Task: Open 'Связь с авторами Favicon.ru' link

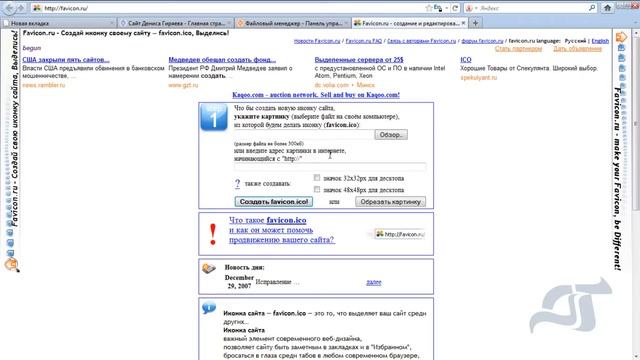Action: [x=422, y=41]
